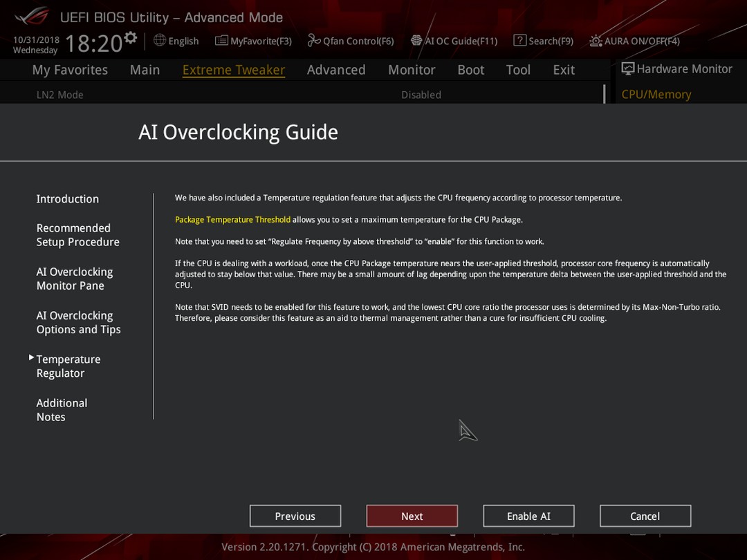Open the Tool tab

click(518, 70)
